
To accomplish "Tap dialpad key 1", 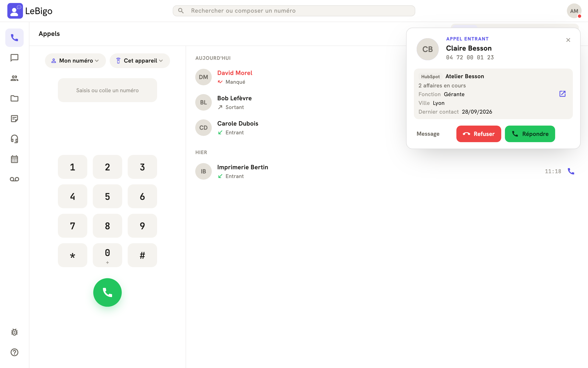I will tap(72, 167).
